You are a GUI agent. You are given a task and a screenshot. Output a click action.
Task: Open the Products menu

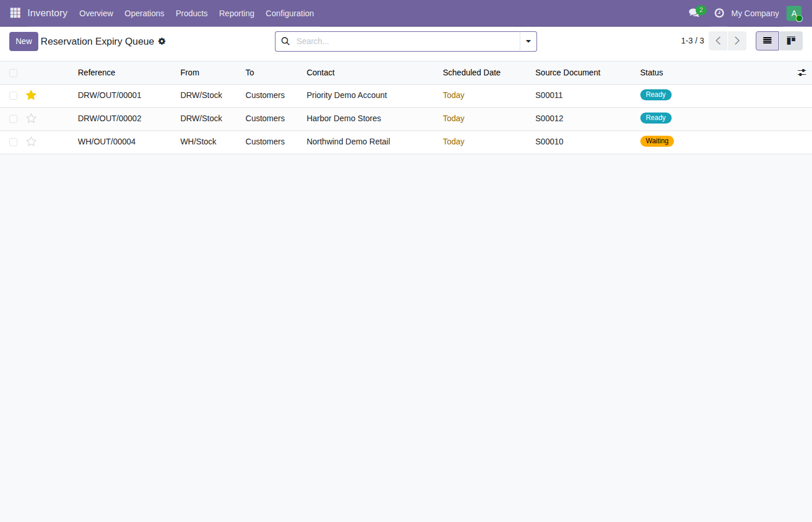click(191, 13)
